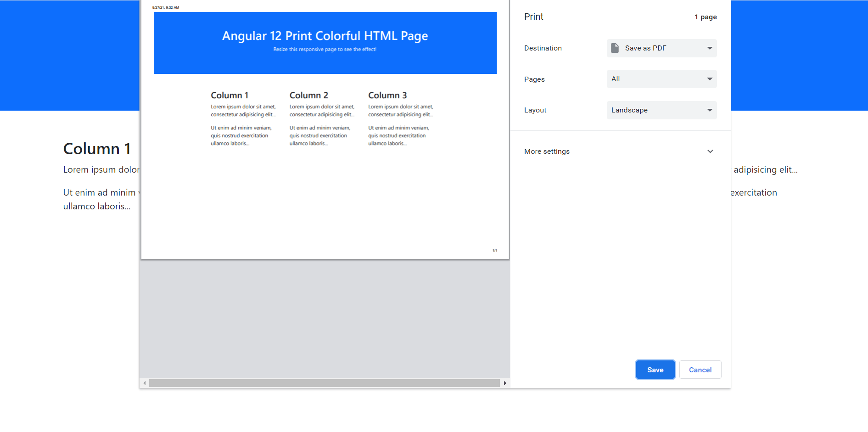Open the Pages dropdown currently set to All
The height and width of the screenshot is (432, 868).
(661, 79)
